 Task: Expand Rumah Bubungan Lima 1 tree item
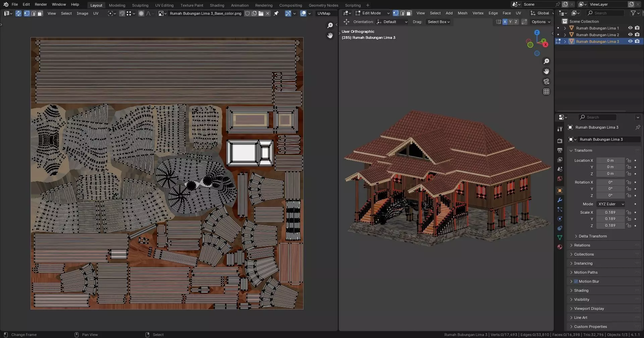click(x=565, y=28)
